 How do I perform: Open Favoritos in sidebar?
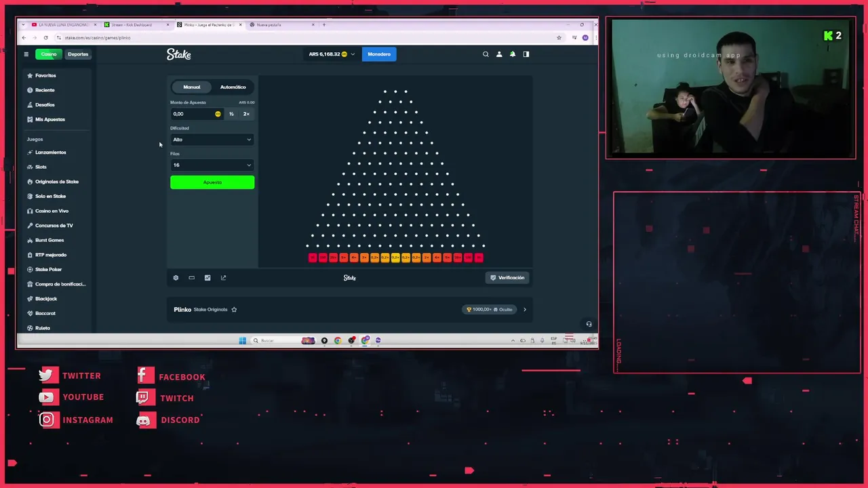[45, 75]
